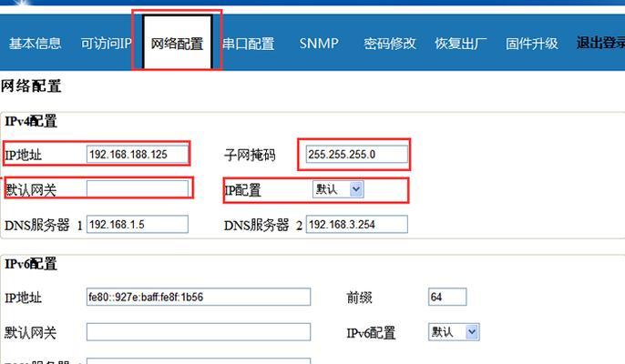This screenshot has height=364, width=625.
Task: Click the DNS服务器 1 field 192.168.1.5
Action: (137, 224)
